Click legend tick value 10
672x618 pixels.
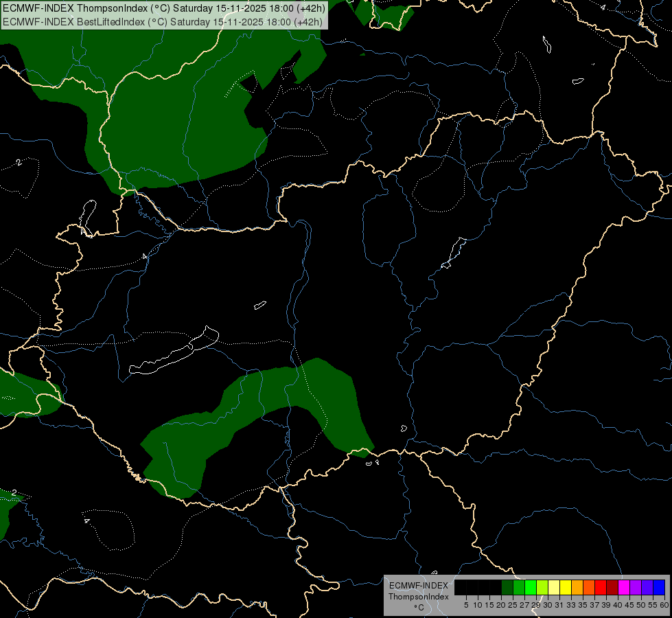click(x=478, y=605)
